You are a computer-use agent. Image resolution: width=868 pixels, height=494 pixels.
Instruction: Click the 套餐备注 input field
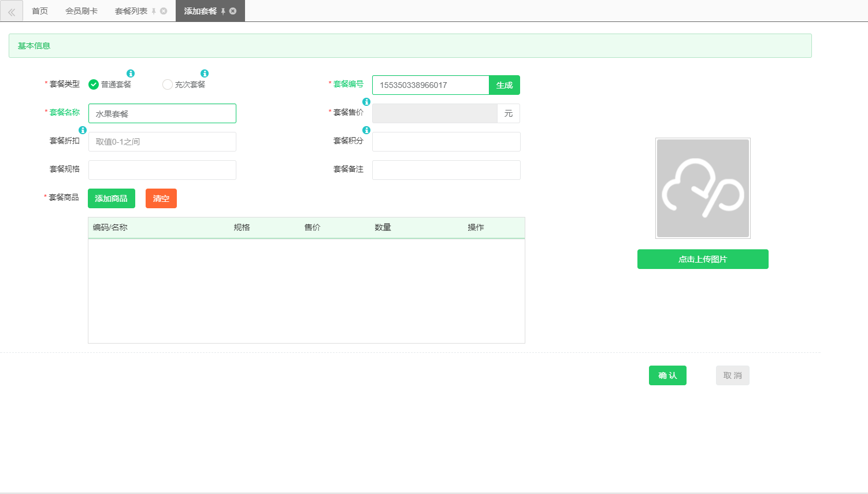point(446,170)
